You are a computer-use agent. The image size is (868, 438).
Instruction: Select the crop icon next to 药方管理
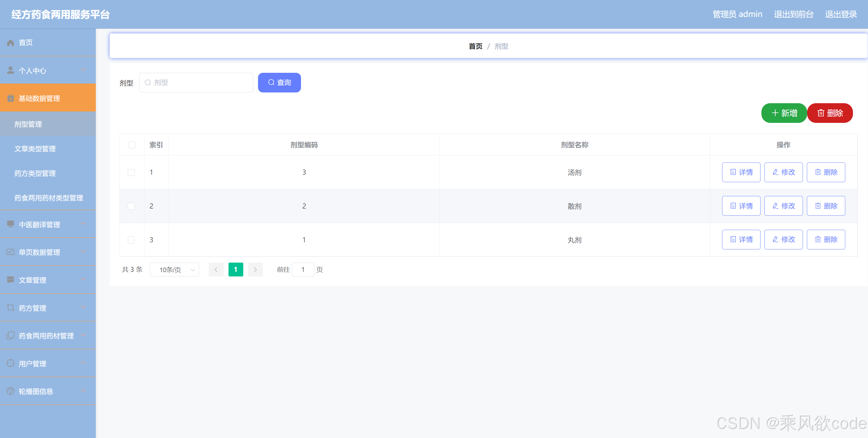pos(10,307)
